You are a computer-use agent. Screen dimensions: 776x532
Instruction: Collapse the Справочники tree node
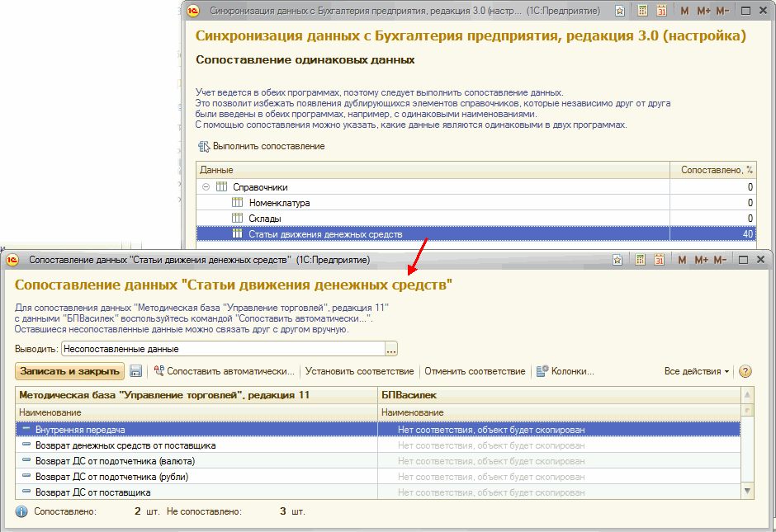point(206,187)
